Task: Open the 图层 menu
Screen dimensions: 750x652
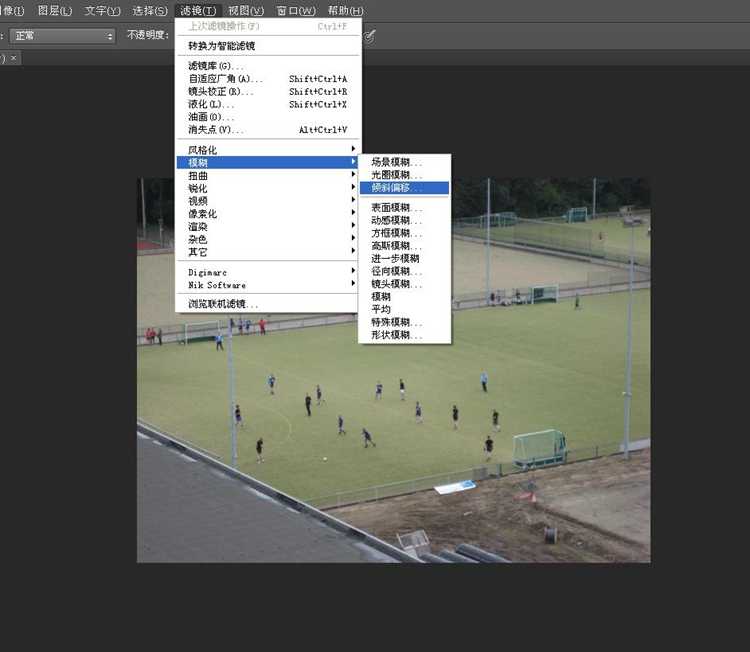Action: tap(54, 11)
